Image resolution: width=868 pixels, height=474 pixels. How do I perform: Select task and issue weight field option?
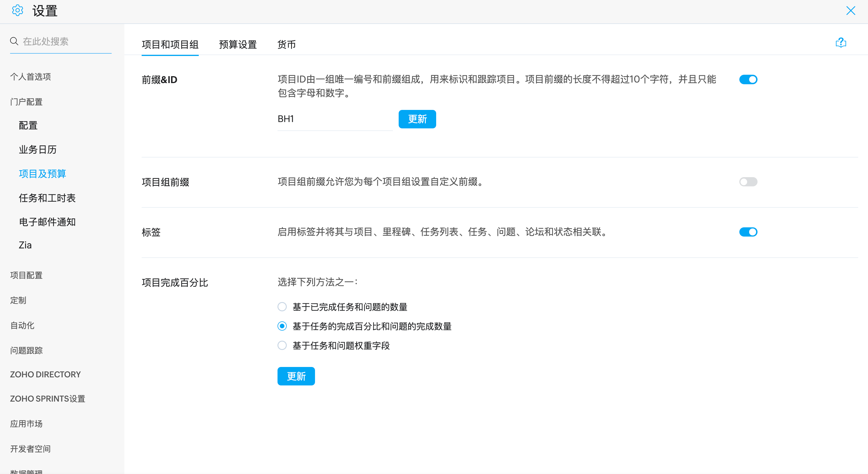coord(282,345)
